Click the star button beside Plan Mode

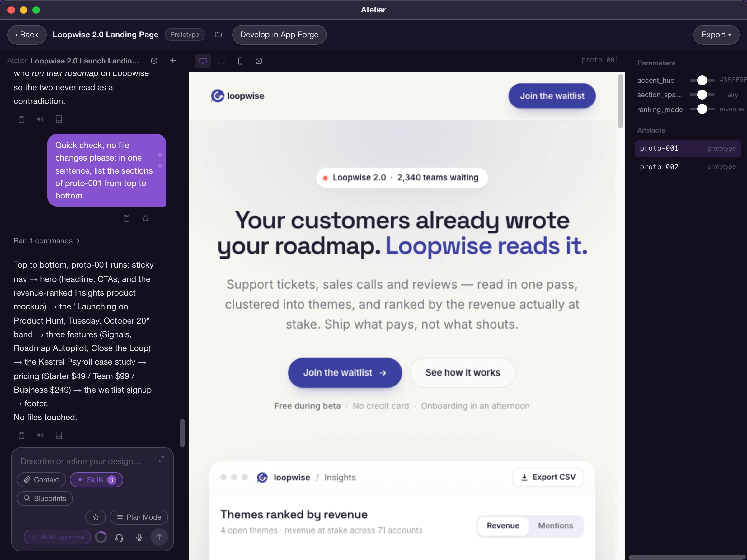coord(96,517)
